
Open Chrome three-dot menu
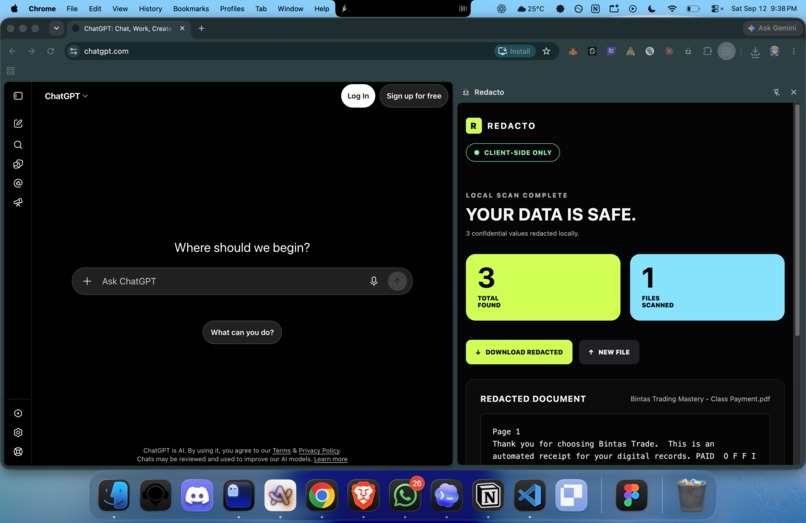tap(794, 51)
